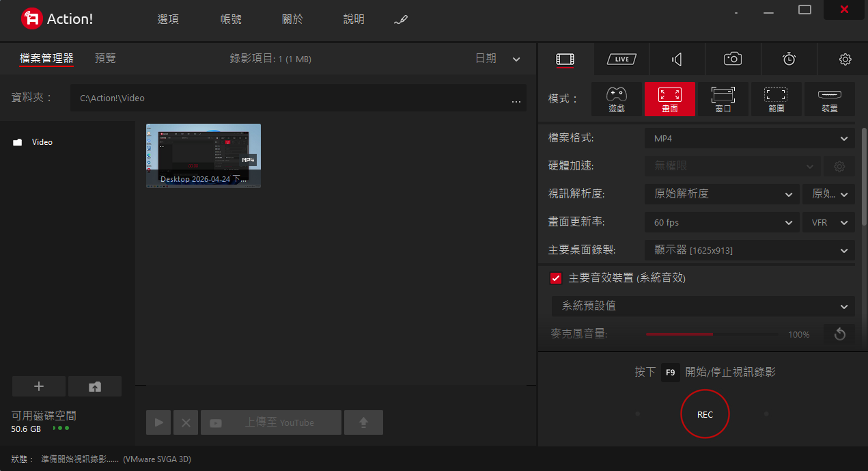Expand the main desktop display dropdown
868x471 pixels.
click(749, 250)
